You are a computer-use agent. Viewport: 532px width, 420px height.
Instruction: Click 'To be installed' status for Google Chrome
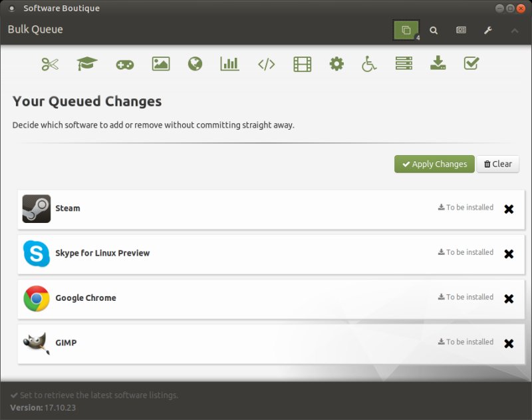(x=465, y=297)
